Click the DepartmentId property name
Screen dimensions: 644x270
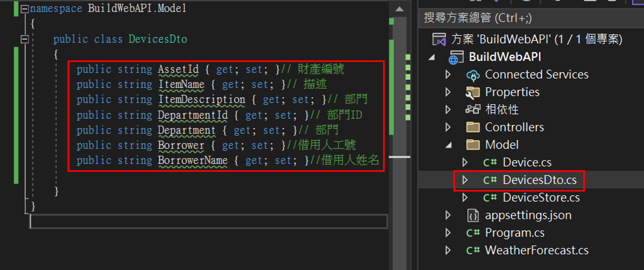pos(193,115)
